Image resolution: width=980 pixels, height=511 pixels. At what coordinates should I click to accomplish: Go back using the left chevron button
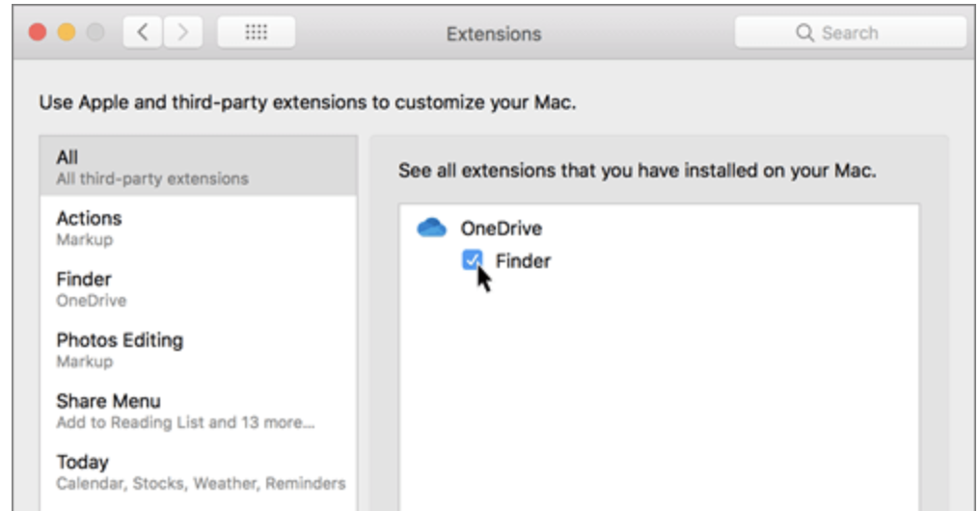point(143,33)
